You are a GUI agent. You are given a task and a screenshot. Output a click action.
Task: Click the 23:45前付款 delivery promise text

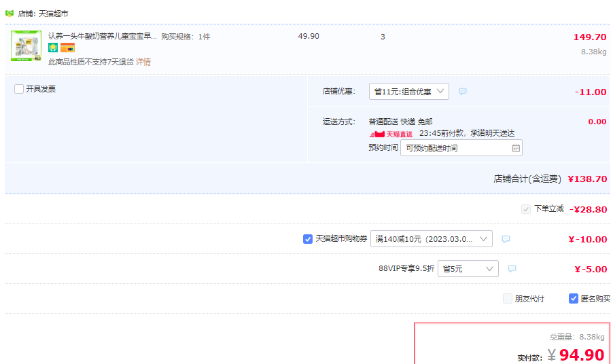point(467,133)
